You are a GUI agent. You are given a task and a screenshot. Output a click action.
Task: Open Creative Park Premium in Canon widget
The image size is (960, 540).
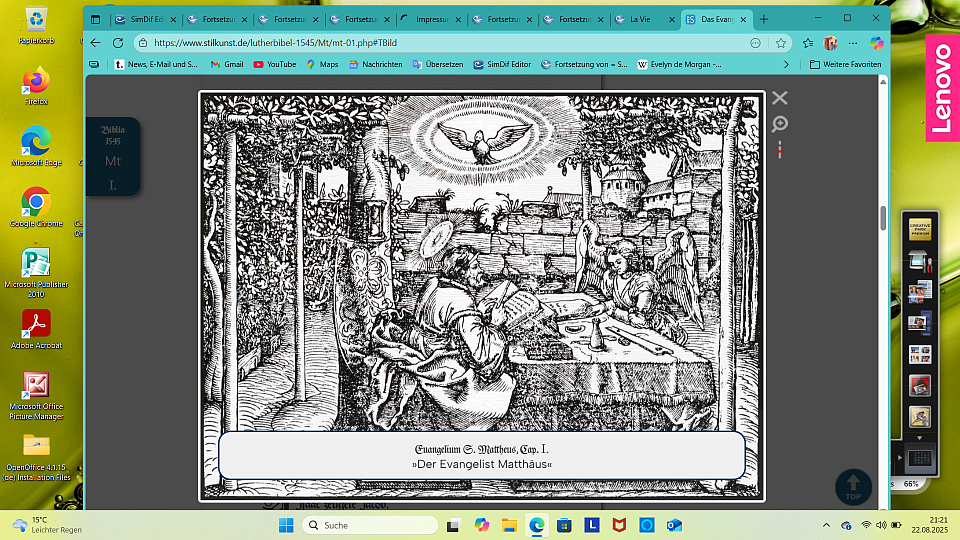(x=920, y=230)
